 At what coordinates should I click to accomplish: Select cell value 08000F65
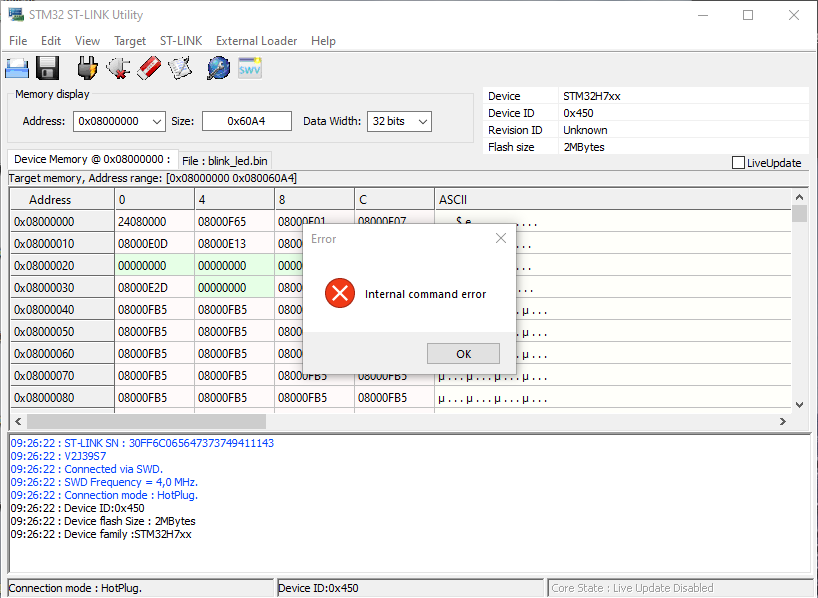coord(234,222)
